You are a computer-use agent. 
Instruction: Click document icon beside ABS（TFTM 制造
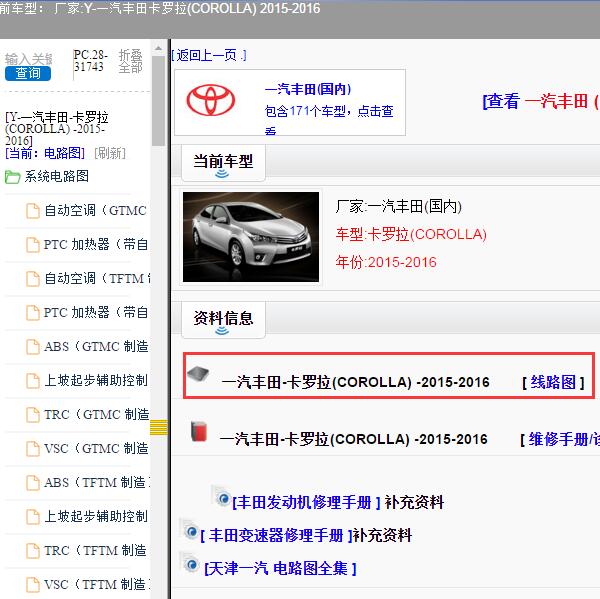[33, 483]
